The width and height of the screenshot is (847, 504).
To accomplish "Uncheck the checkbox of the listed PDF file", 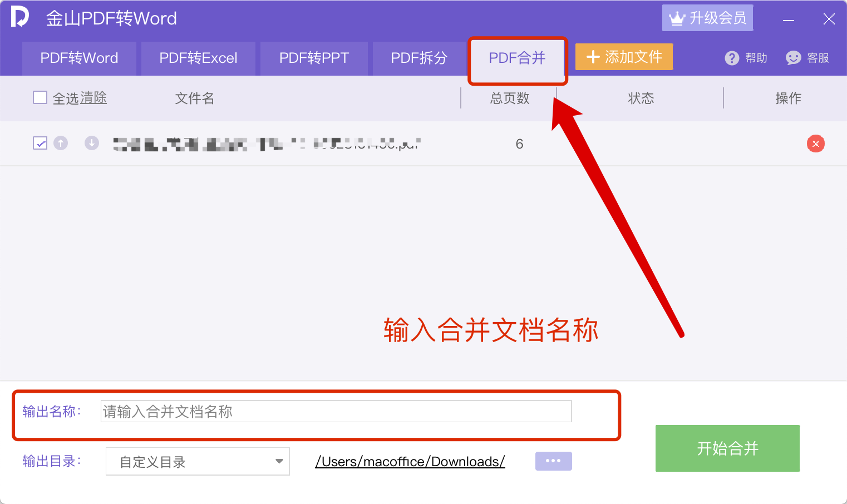I will (x=40, y=143).
